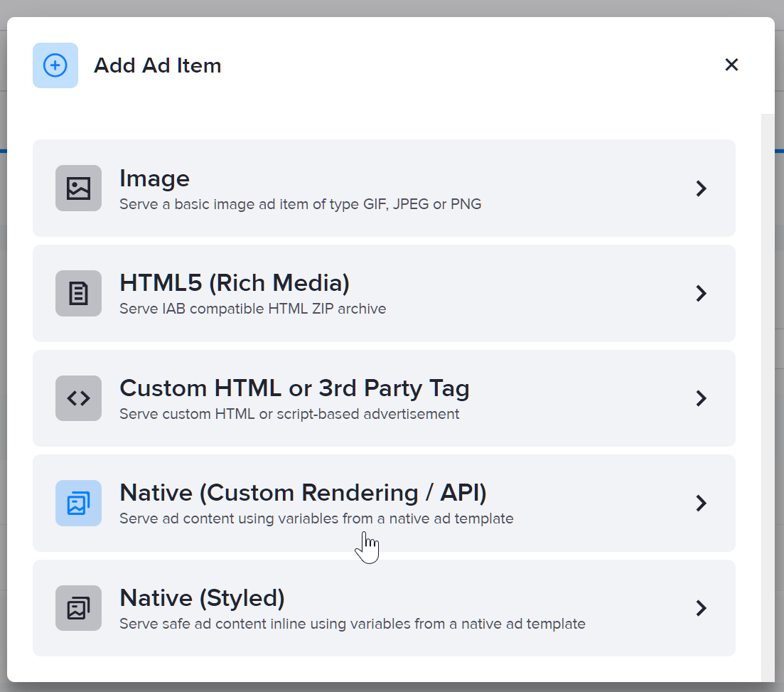This screenshot has width=784, height=692.
Task: Click the HTML5 Rich Media document icon
Action: pos(78,293)
